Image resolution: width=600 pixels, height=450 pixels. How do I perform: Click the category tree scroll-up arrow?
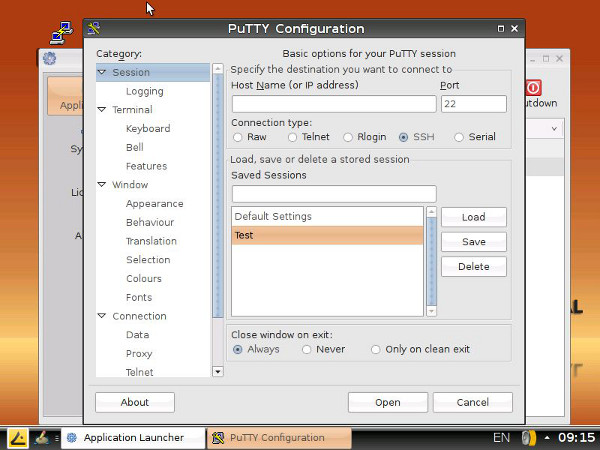(x=218, y=68)
